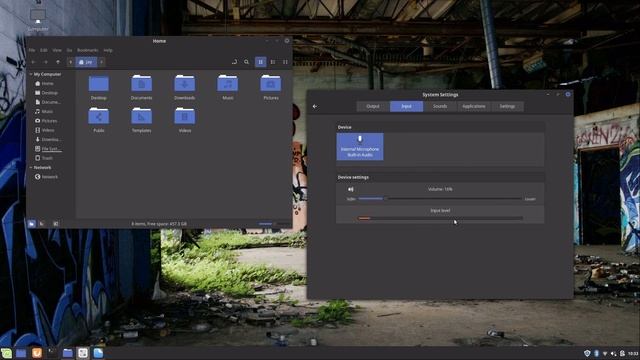Open the File menu
Image resolution: width=640 pixels, height=360 pixels.
pyautogui.click(x=32, y=50)
